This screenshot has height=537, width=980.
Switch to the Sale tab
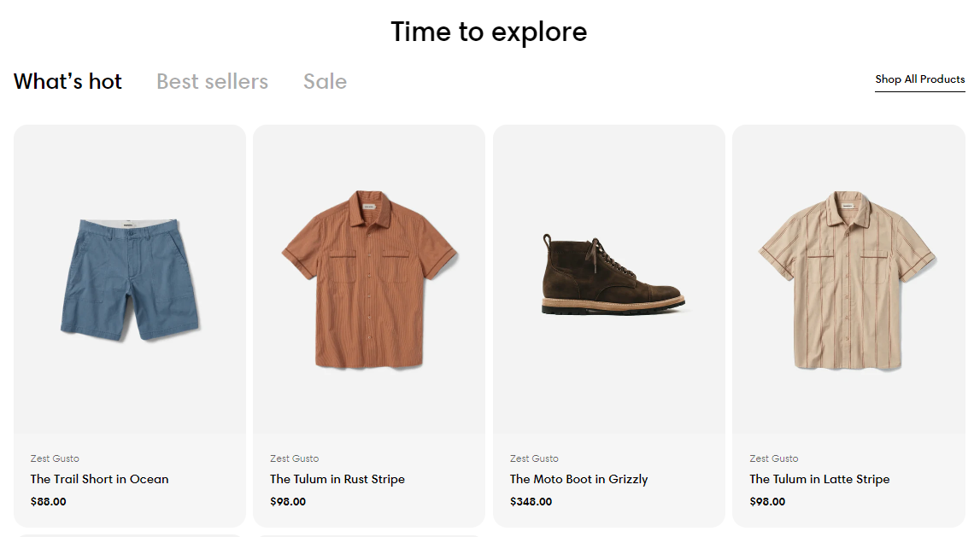pos(325,82)
